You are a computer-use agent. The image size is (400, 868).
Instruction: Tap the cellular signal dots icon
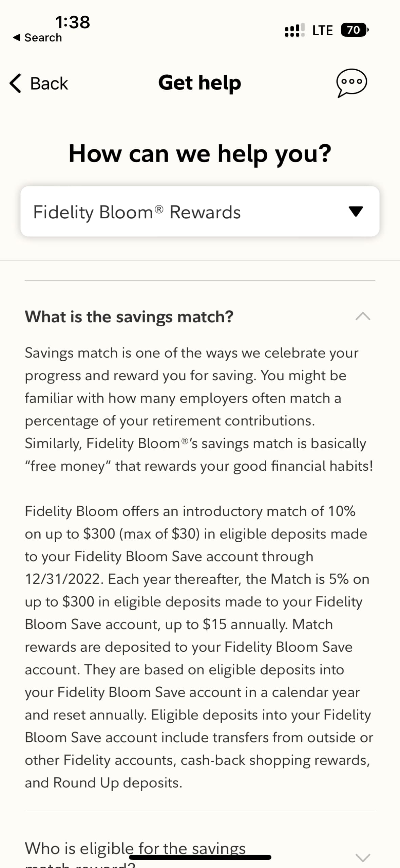tap(294, 30)
